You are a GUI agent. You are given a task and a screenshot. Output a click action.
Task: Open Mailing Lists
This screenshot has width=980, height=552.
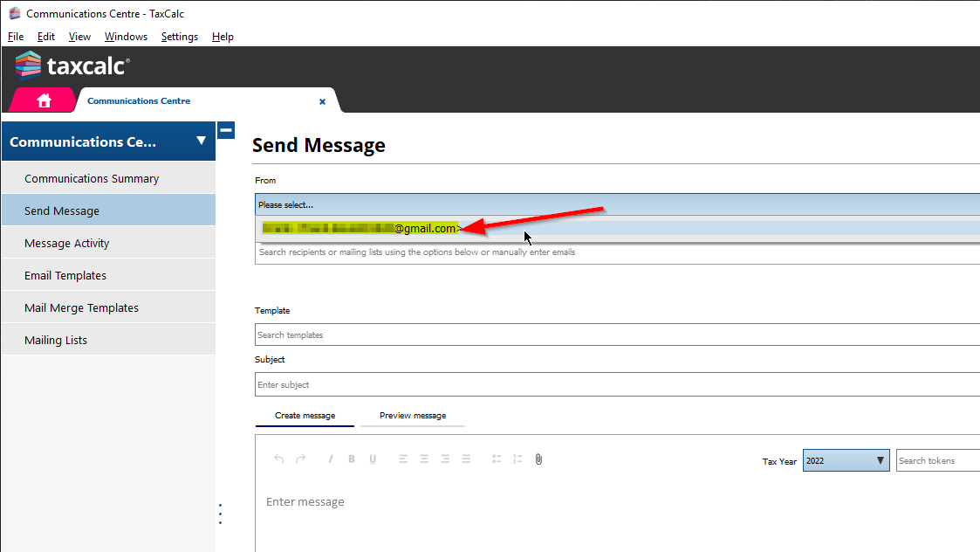click(109, 340)
